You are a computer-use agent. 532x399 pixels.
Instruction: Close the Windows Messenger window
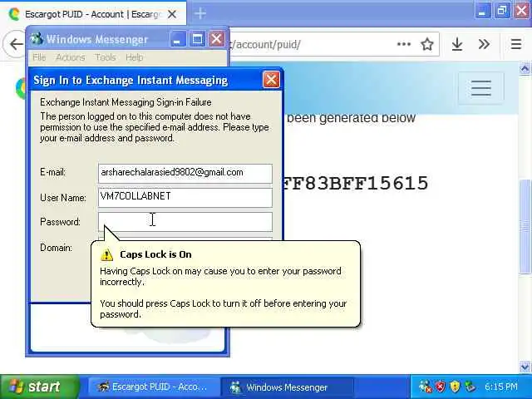coord(216,39)
